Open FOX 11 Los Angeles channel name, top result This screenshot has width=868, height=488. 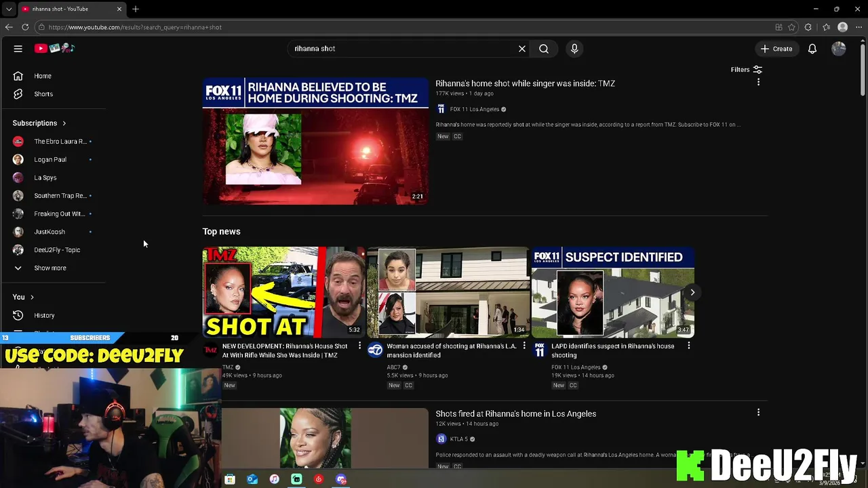475,109
